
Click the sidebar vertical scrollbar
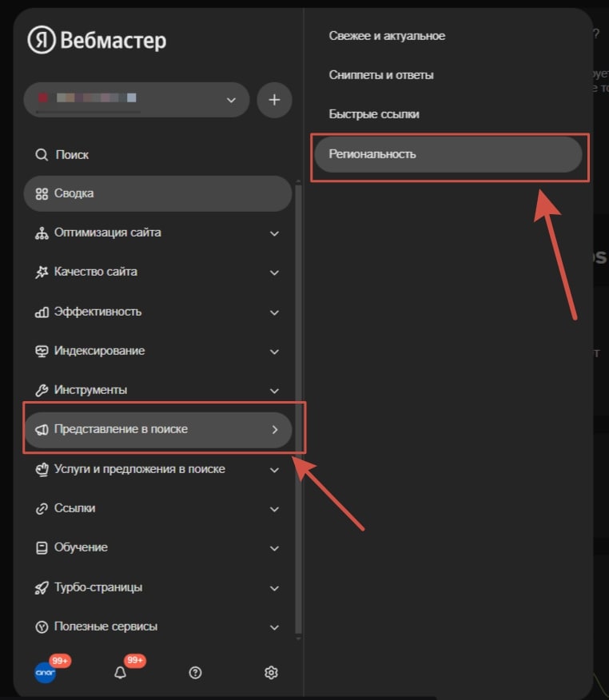pyautogui.click(x=298, y=408)
